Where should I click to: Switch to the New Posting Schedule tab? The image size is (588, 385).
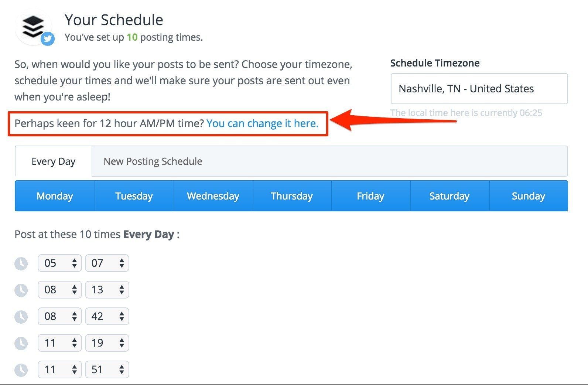pyautogui.click(x=153, y=161)
